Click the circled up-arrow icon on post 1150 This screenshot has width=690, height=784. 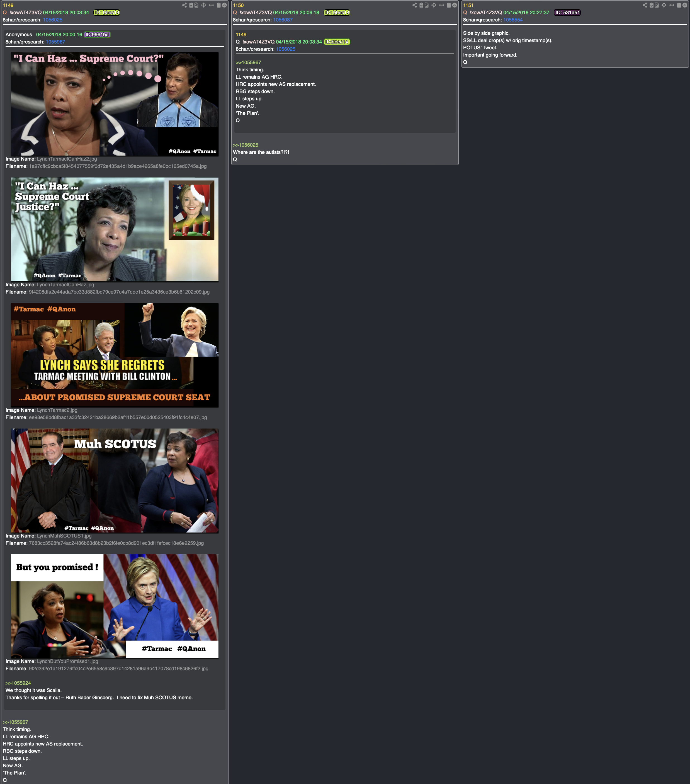454,5
